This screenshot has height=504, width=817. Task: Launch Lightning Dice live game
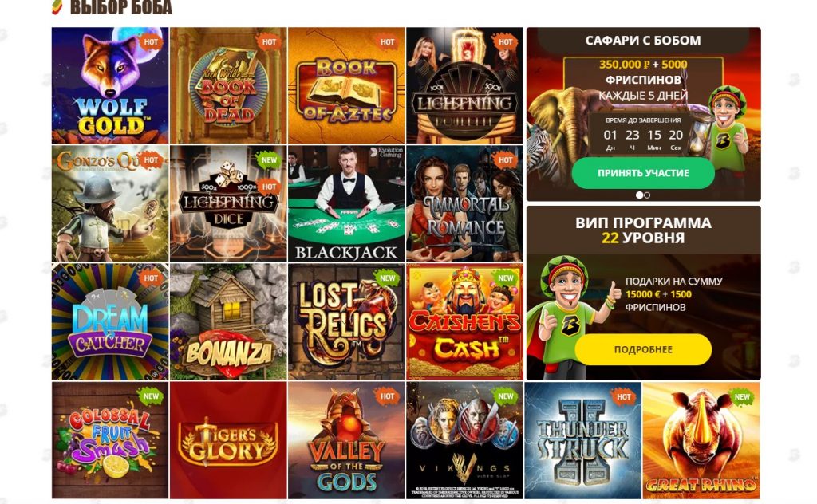click(228, 203)
